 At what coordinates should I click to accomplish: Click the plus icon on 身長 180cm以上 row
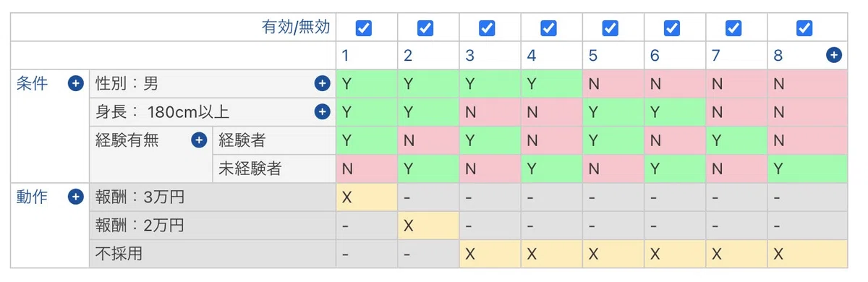click(322, 112)
